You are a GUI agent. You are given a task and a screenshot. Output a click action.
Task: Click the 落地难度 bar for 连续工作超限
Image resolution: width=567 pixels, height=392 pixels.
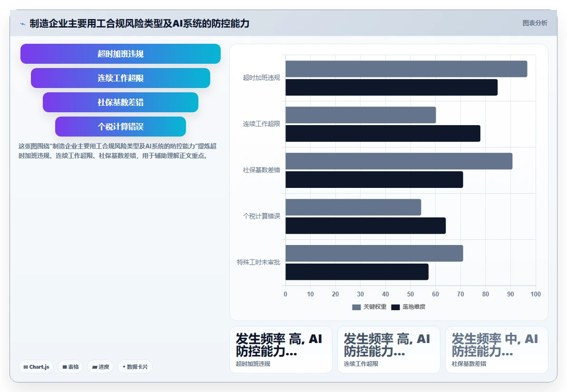(383, 133)
